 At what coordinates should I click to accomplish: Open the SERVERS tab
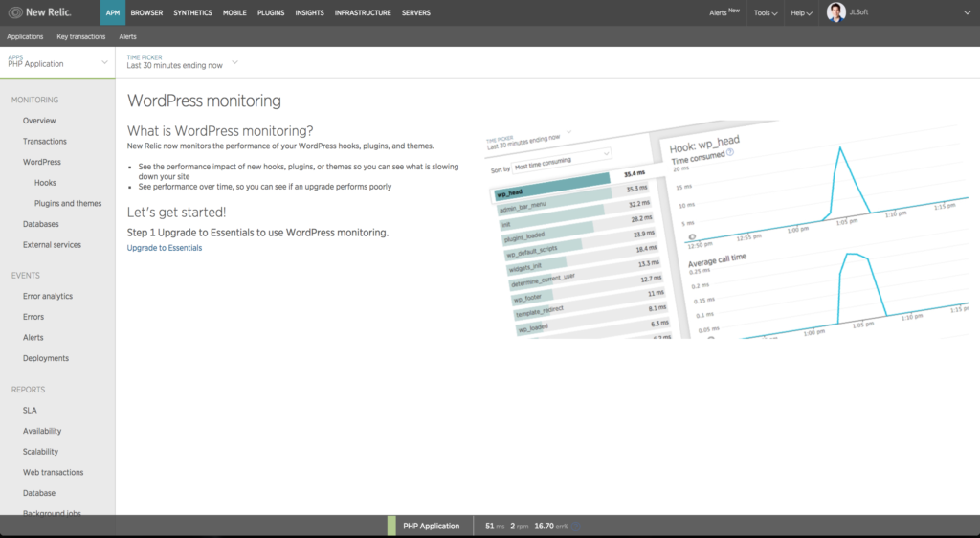tap(416, 12)
